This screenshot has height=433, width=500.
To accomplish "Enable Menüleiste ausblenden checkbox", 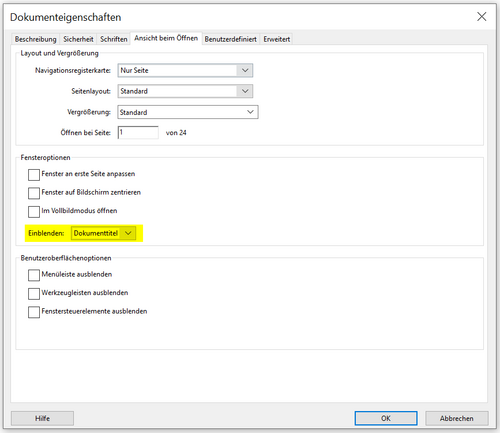I will 34,275.
